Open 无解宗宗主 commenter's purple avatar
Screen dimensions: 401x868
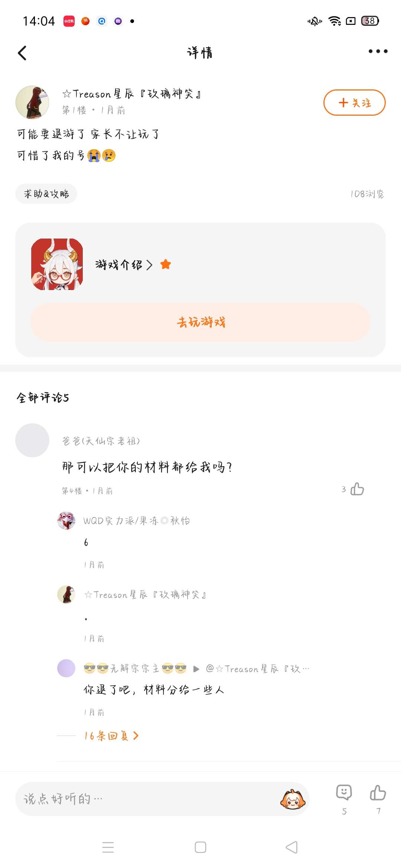click(66, 668)
